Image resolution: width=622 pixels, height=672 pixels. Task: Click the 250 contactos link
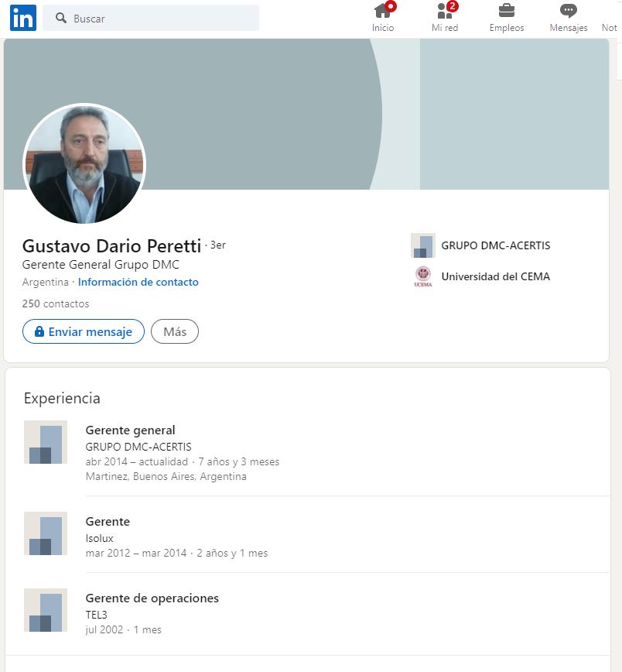55,303
